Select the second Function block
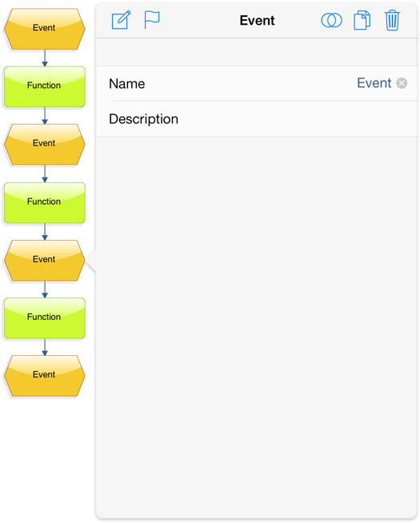Viewport: 420px width, 523px height. point(44,203)
